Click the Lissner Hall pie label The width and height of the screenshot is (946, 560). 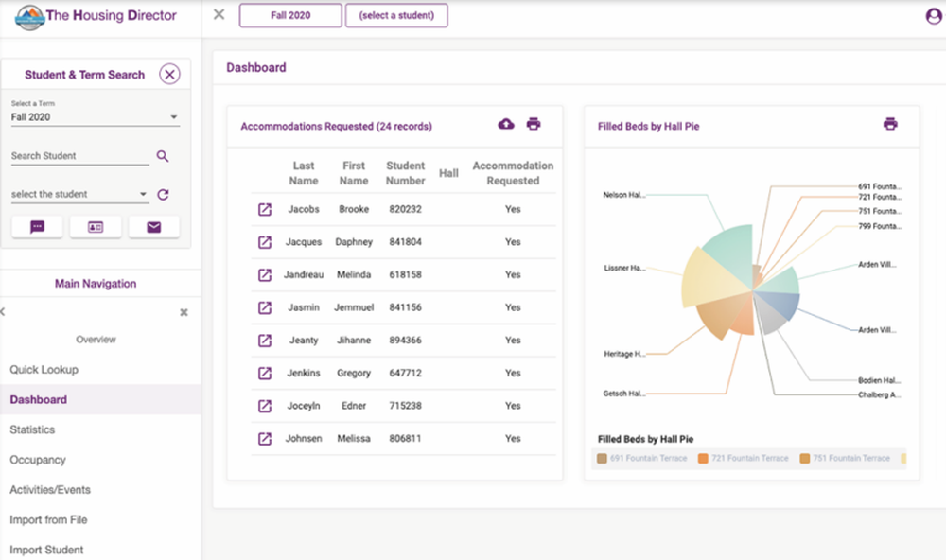(x=624, y=268)
